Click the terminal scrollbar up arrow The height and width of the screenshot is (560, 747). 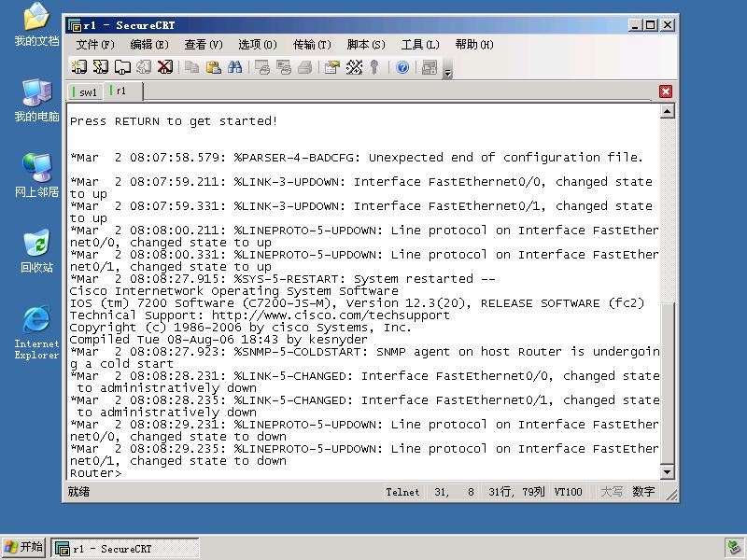(x=667, y=111)
